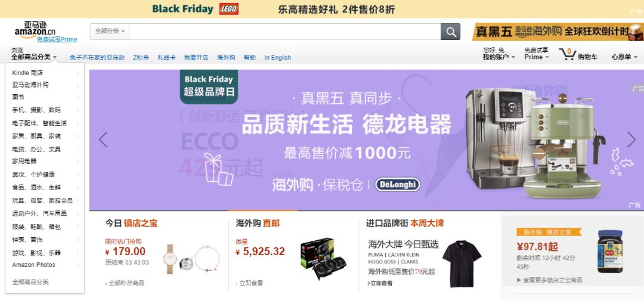Viewport: 644px width, 301px height.
Task: Click the MSI graphics card image
Action: pyautogui.click(x=323, y=259)
